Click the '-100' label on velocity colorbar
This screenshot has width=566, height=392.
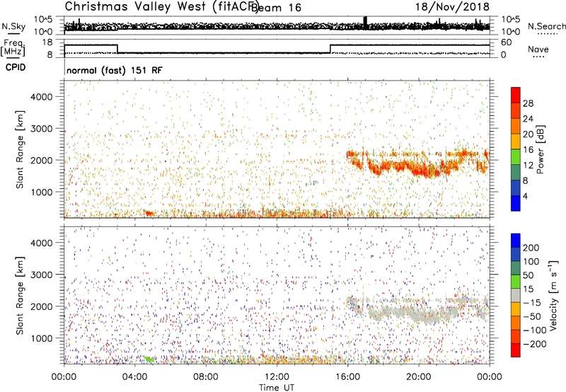point(535,330)
